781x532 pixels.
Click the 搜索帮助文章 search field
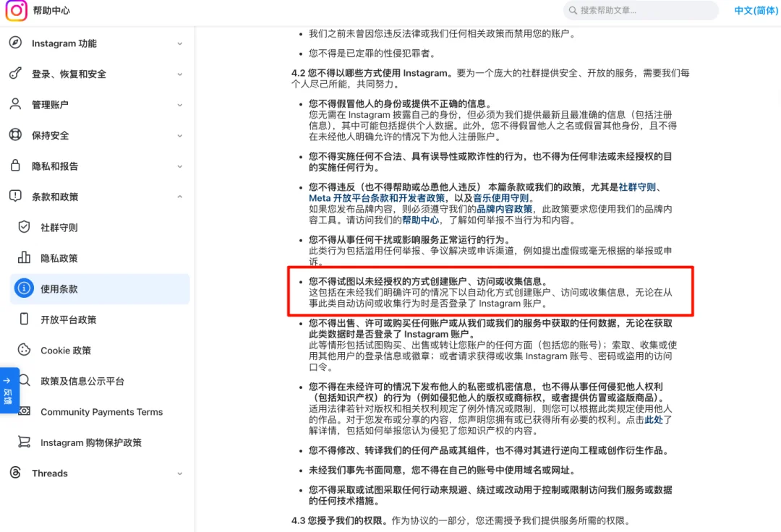coord(641,10)
